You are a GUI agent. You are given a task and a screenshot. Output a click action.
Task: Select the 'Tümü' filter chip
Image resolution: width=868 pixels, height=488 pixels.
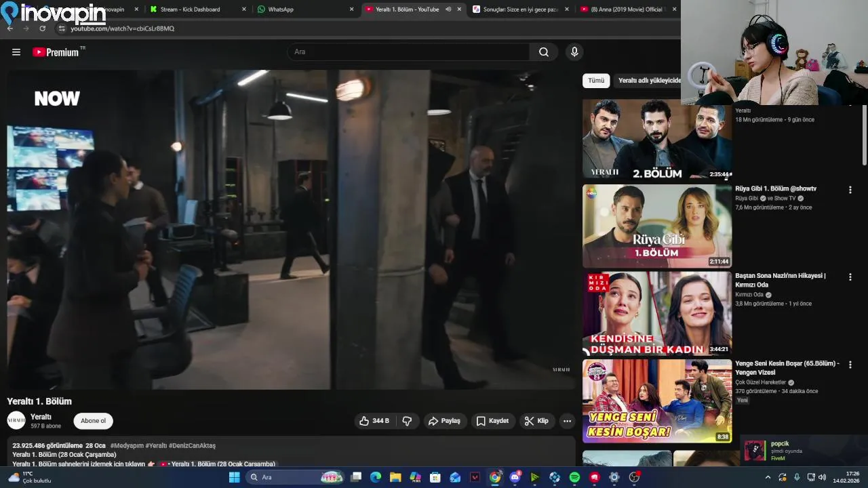tap(596, 81)
